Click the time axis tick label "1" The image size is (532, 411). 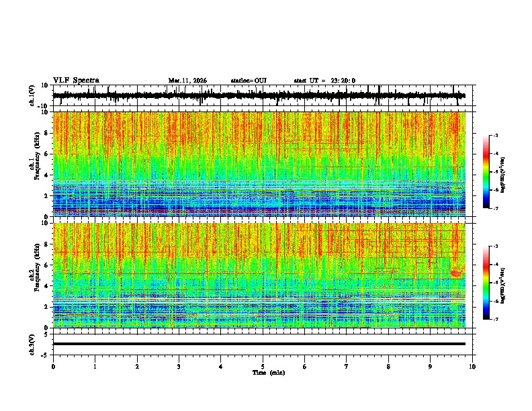tap(95, 367)
